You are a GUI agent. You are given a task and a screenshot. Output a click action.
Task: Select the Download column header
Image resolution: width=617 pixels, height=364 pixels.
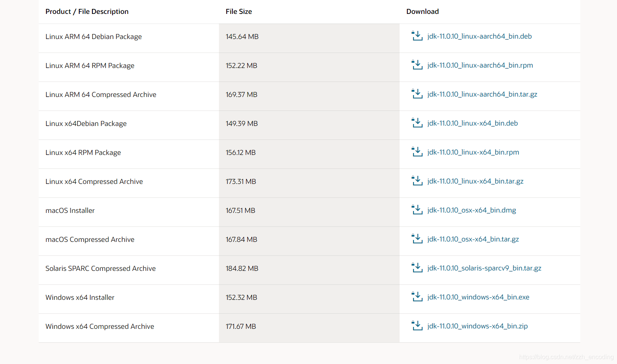[x=422, y=12]
